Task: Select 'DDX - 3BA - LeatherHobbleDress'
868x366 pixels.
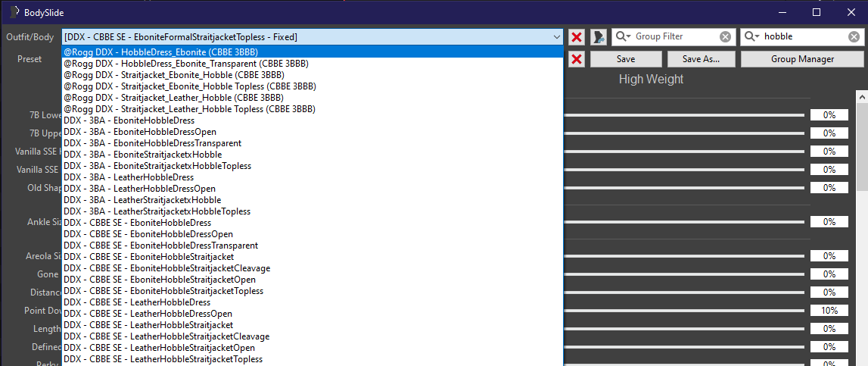Action: [x=313, y=177]
